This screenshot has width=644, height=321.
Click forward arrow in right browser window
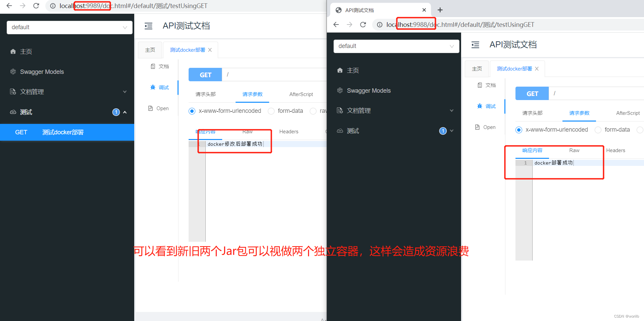pyautogui.click(x=349, y=25)
